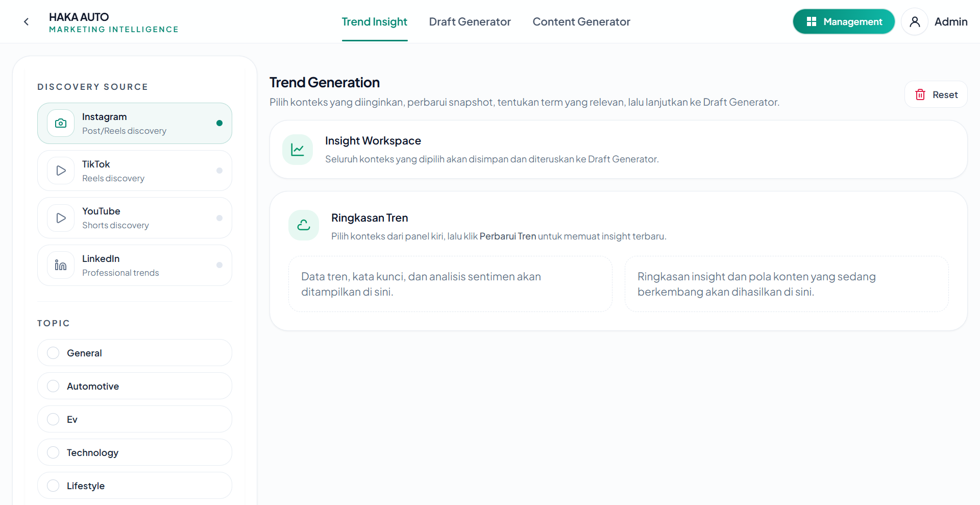Screen dimensions: 980x505
Task: Select the Ev topic radio
Action: (x=53, y=419)
